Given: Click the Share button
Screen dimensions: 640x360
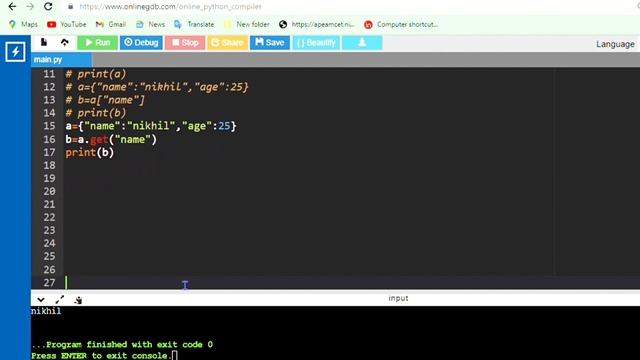Looking at the screenshot, I should coord(227,42).
